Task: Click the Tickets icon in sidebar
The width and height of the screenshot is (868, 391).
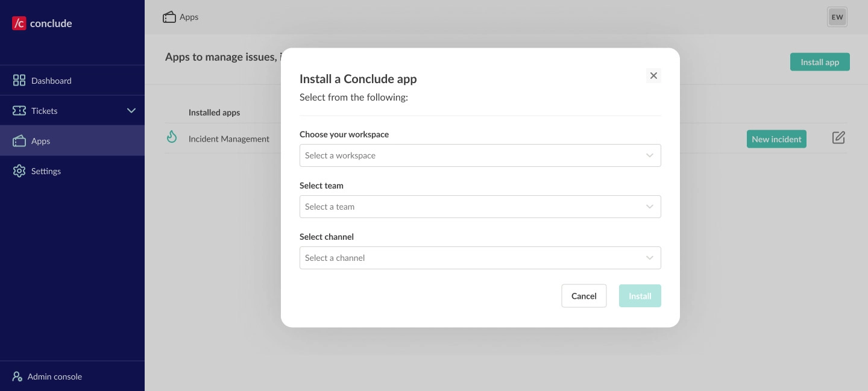Action: click(19, 111)
